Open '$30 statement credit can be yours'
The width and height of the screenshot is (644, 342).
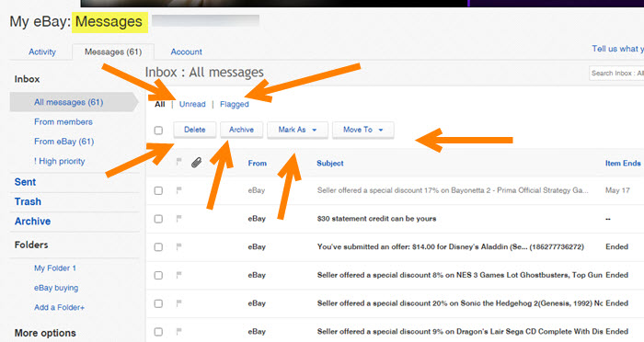tap(376, 219)
